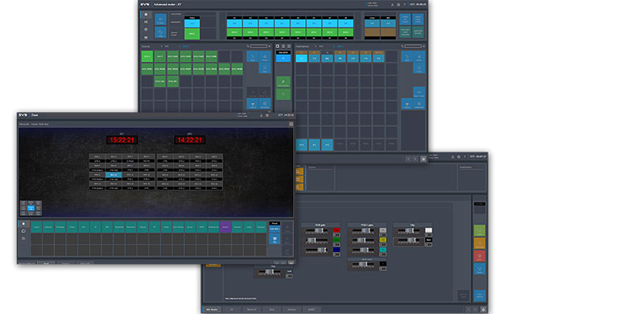Adjust the green RGB gain slider
Screen dimensions: 644x314
coord(316,240)
